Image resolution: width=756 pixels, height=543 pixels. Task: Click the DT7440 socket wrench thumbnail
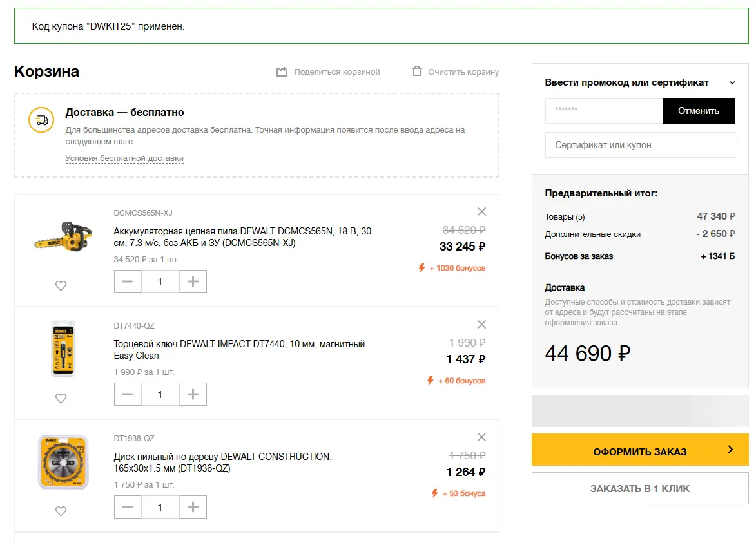coord(63,349)
